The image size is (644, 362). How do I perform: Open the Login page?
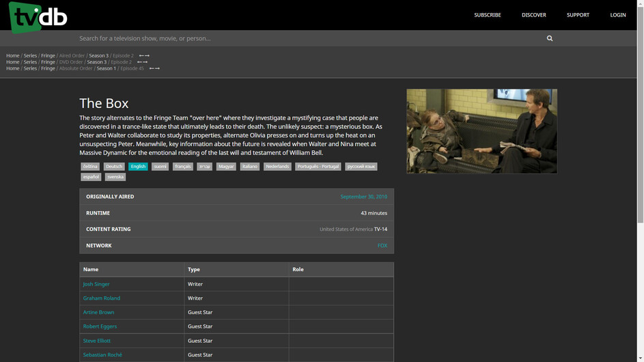(618, 15)
